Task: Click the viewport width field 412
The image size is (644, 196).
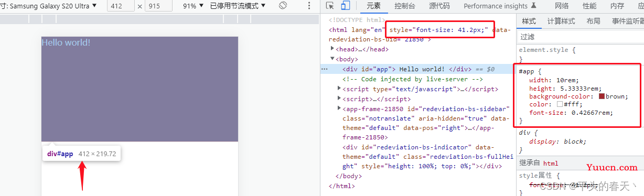Action: tap(120, 6)
